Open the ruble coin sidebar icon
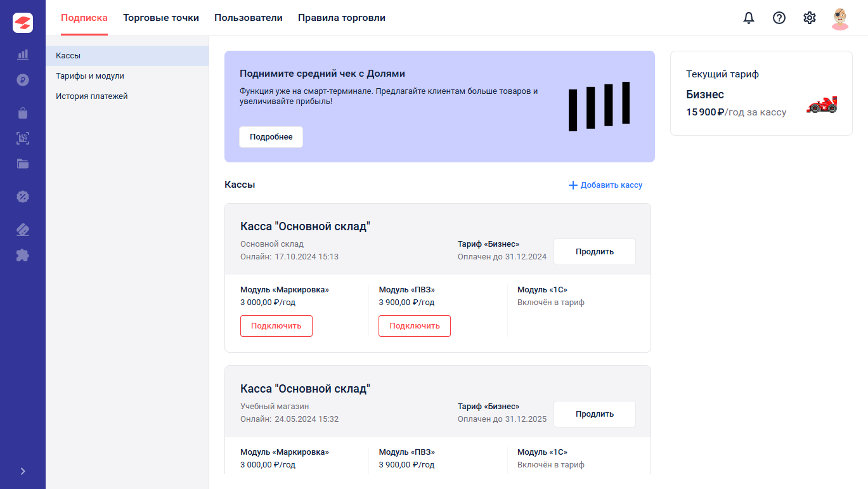 click(23, 80)
